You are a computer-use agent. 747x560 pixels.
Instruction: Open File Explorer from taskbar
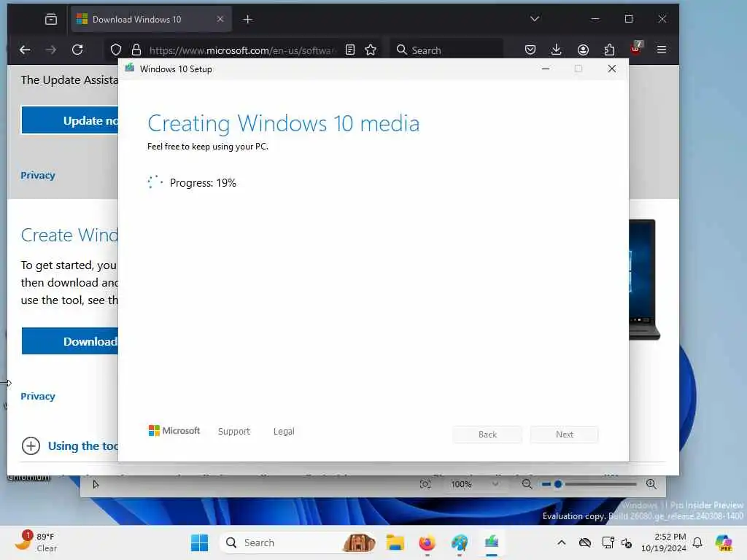click(x=395, y=542)
